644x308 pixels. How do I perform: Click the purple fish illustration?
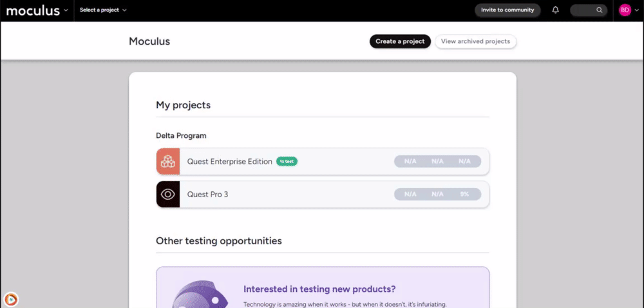pos(200,296)
